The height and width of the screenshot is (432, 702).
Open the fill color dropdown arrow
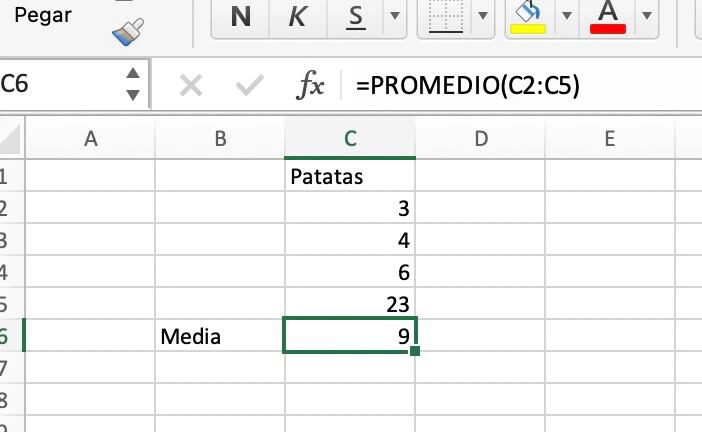pos(567,16)
